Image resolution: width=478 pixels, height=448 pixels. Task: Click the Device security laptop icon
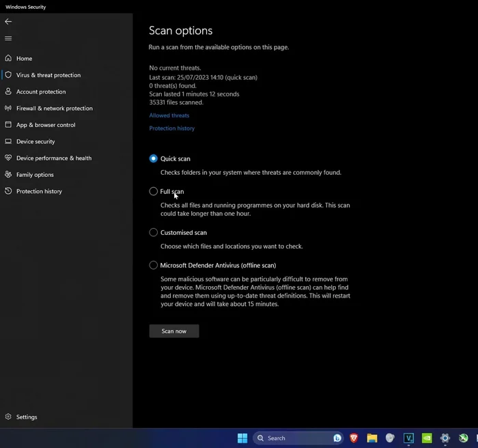click(x=8, y=141)
